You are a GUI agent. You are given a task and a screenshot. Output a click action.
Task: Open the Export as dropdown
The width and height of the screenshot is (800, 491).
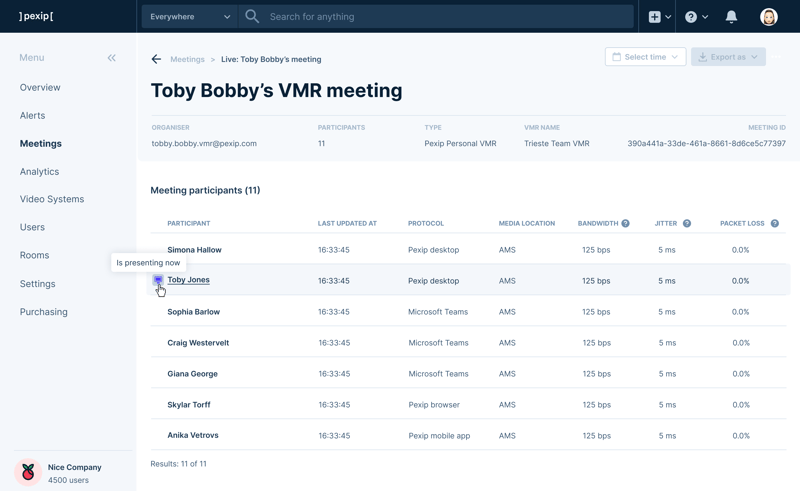728,57
